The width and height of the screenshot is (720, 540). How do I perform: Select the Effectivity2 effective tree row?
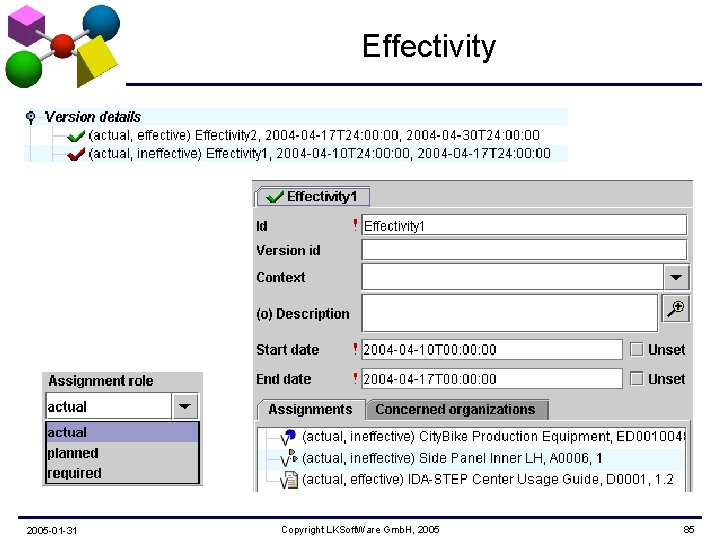point(314,135)
